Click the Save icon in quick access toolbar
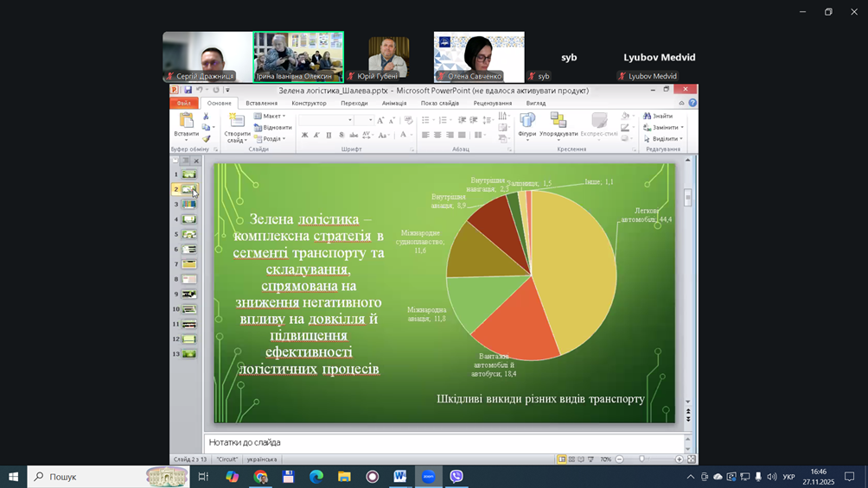868x488 pixels. (x=188, y=90)
